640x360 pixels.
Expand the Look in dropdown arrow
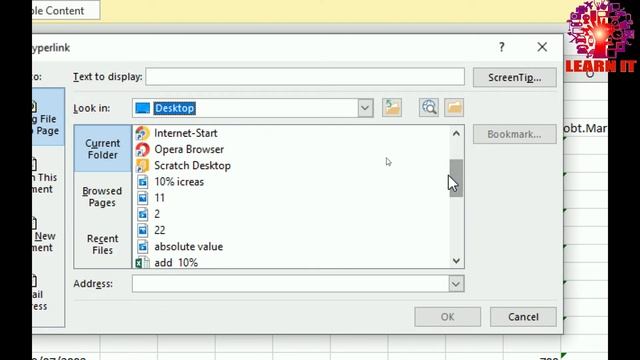point(365,108)
